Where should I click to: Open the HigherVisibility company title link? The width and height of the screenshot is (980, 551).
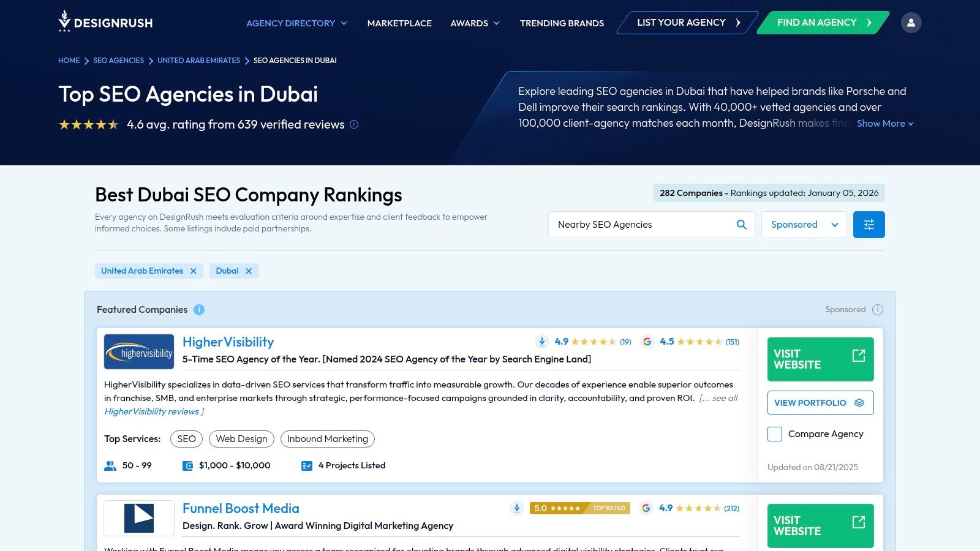click(x=228, y=342)
